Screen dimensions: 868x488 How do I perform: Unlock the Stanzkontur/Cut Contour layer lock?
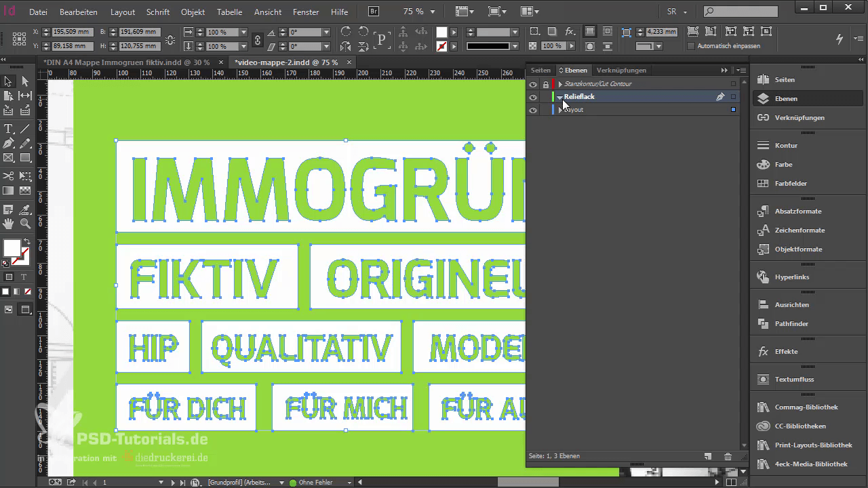pyautogui.click(x=545, y=84)
